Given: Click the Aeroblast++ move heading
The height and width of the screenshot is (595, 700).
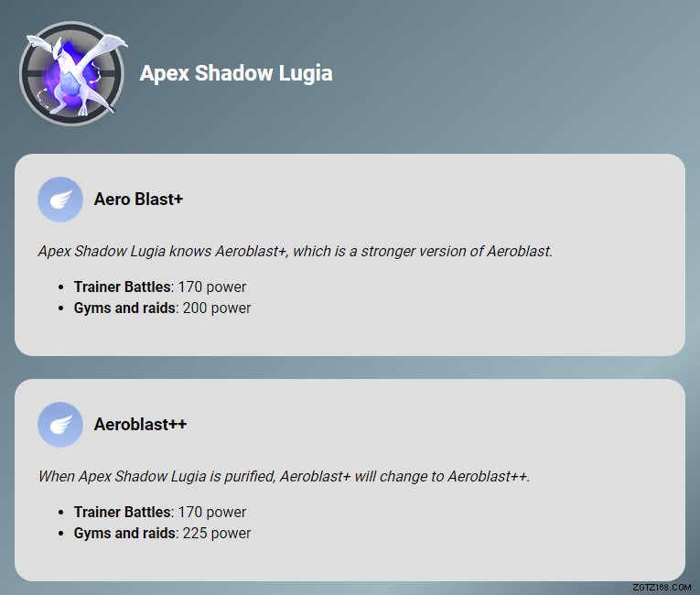Looking at the screenshot, I should 140,425.
